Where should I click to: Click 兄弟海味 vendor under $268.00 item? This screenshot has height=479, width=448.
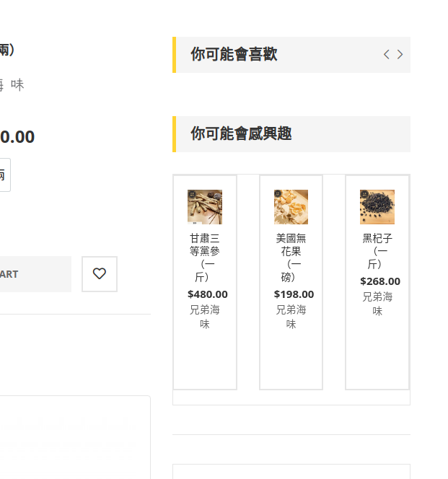click(x=377, y=304)
